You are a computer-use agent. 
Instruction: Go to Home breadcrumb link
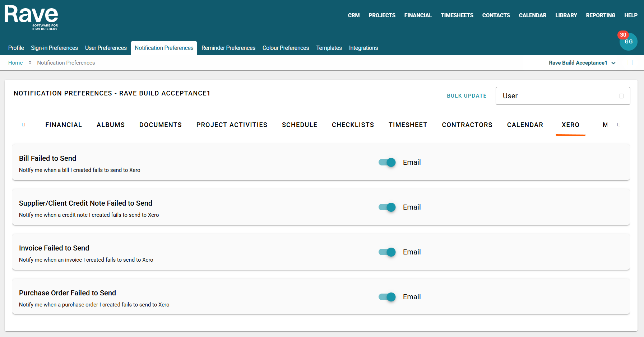15,63
